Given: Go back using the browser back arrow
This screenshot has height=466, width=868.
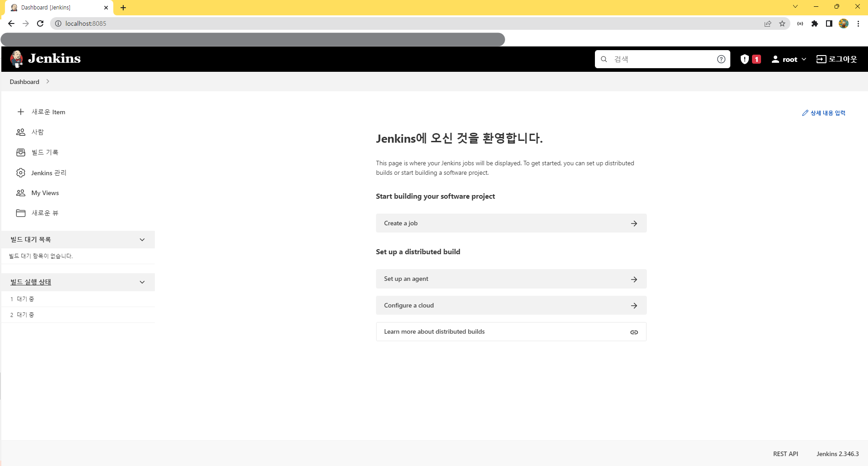Looking at the screenshot, I should point(11,23).
